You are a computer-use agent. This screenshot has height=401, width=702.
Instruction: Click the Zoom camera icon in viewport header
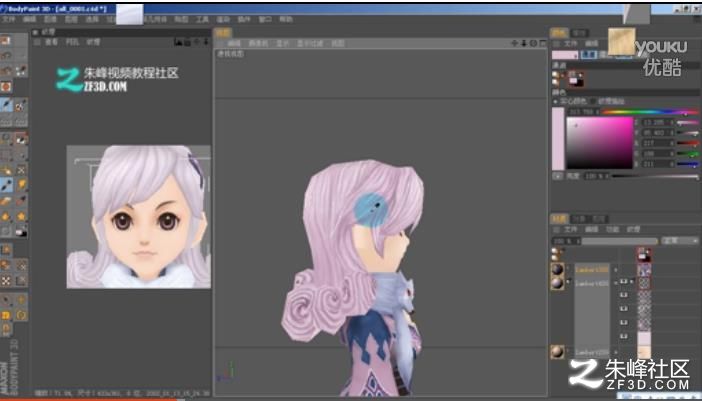pos(524,43)
